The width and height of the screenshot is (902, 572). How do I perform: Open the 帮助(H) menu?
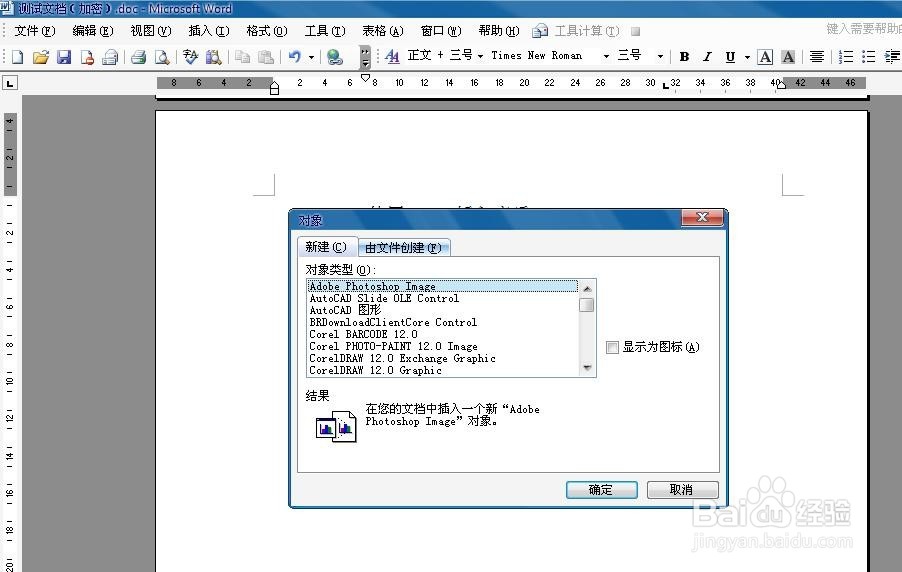(x=499, y=31)
